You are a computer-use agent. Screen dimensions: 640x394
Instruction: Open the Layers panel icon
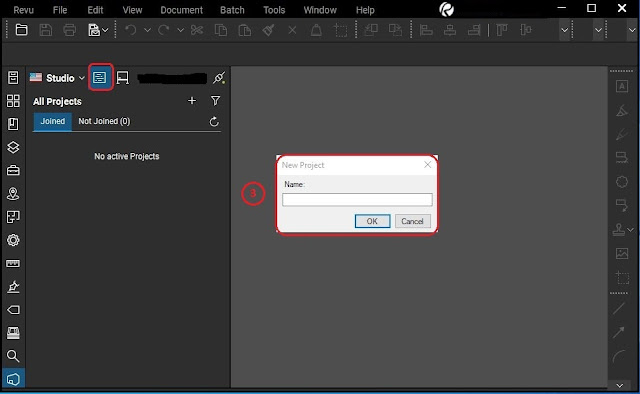coord(13,147)
